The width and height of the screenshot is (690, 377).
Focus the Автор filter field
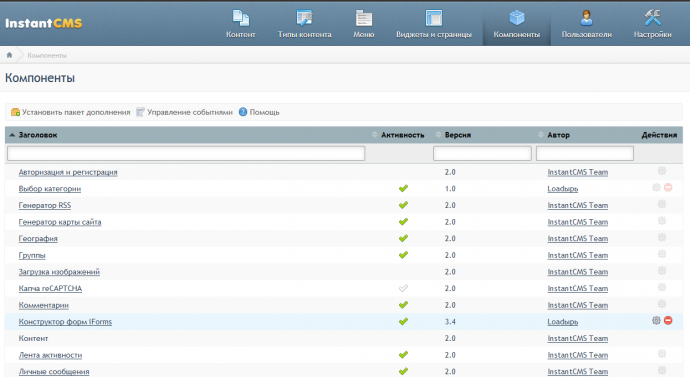point(585,153)
